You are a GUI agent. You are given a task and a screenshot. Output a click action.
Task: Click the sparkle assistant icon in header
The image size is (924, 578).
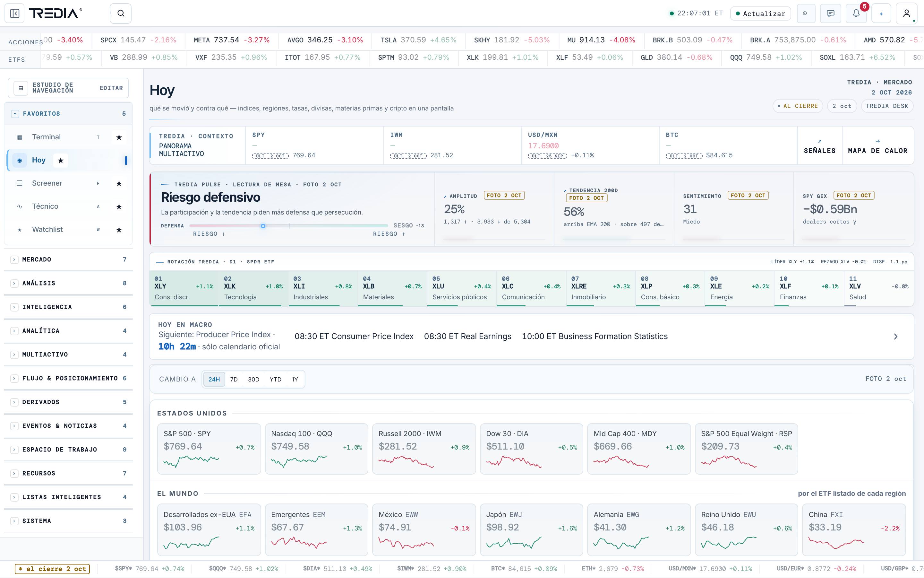point(881,13)
